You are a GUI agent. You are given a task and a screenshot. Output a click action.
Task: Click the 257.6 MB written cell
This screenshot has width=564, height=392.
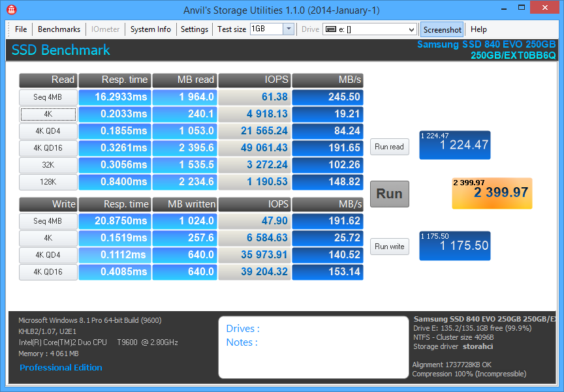(x=185, y=238)
